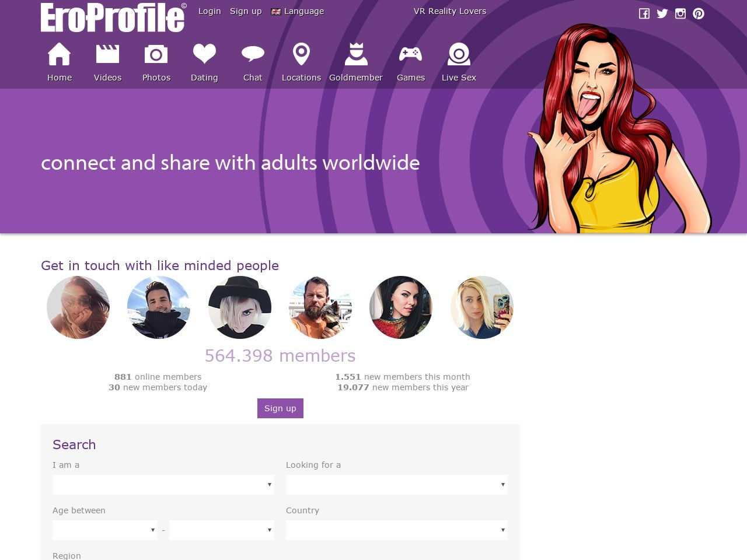The image size is (747, 560).
Task: Expand the 'I am a' dropdown
Action: point(163,485)
